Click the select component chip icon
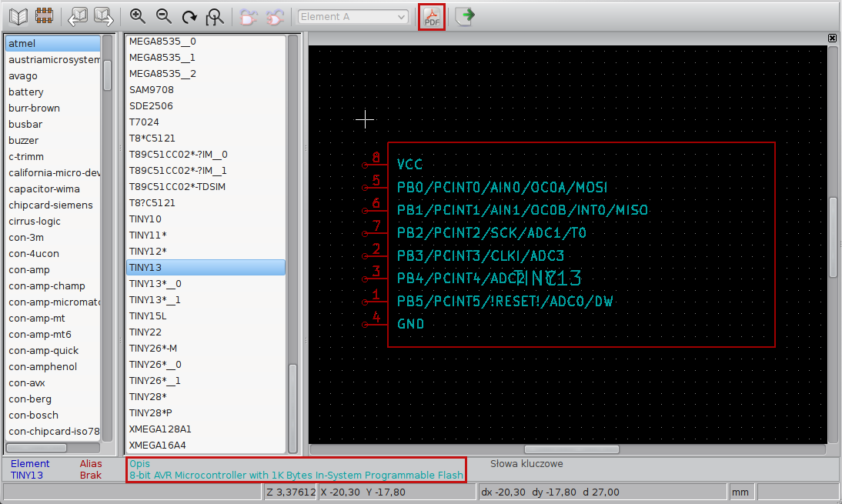Screen dimensions: 842x504 coord(44,16)
